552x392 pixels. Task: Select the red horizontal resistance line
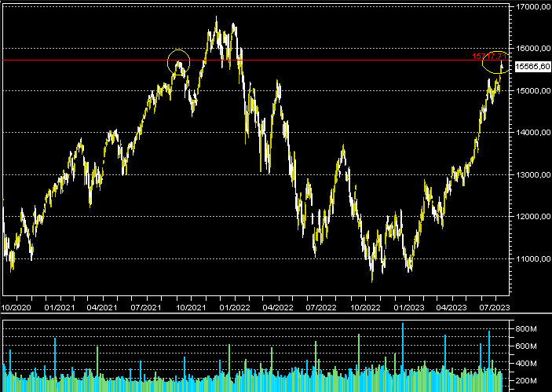click(x=255, y=60)
